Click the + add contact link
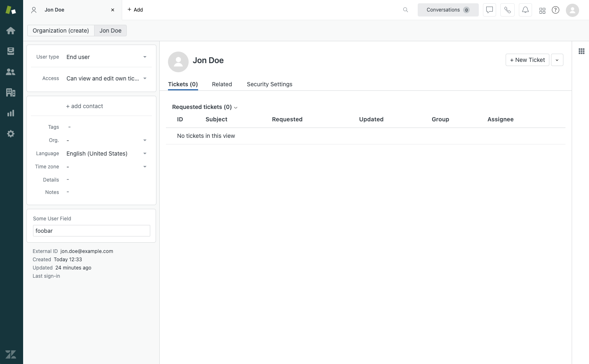The image size is (589, 364). point(85,106)
